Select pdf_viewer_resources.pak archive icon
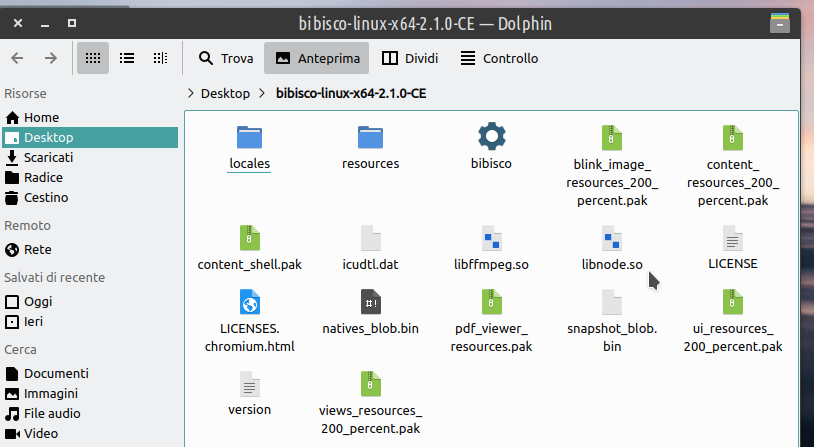 point(492,302)
